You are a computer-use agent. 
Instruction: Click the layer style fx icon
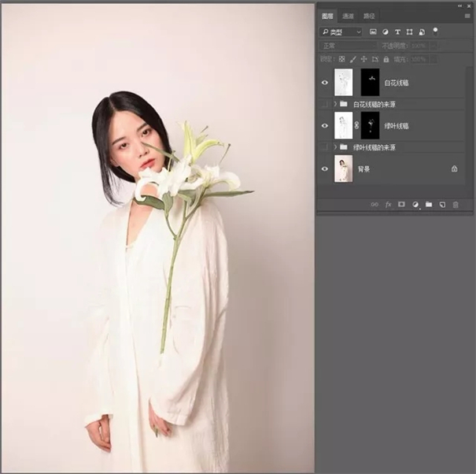pyautogui.click(x=388, y=204)
